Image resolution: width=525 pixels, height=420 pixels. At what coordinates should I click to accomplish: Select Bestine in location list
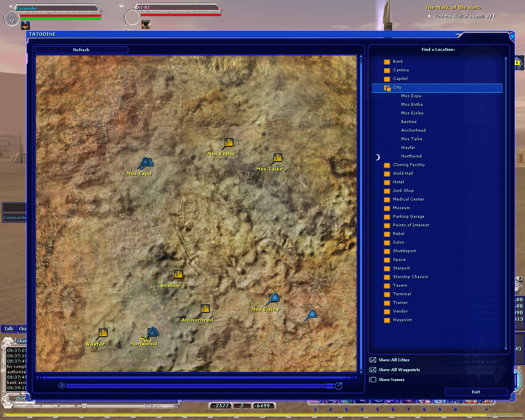click(409, 122)
